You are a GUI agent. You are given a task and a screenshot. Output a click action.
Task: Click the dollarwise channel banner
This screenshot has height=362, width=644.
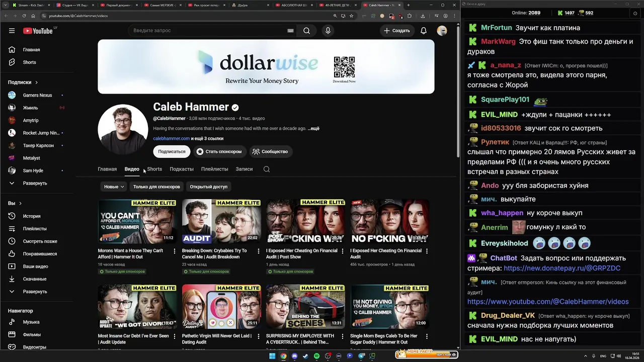(x=266, y=67)
